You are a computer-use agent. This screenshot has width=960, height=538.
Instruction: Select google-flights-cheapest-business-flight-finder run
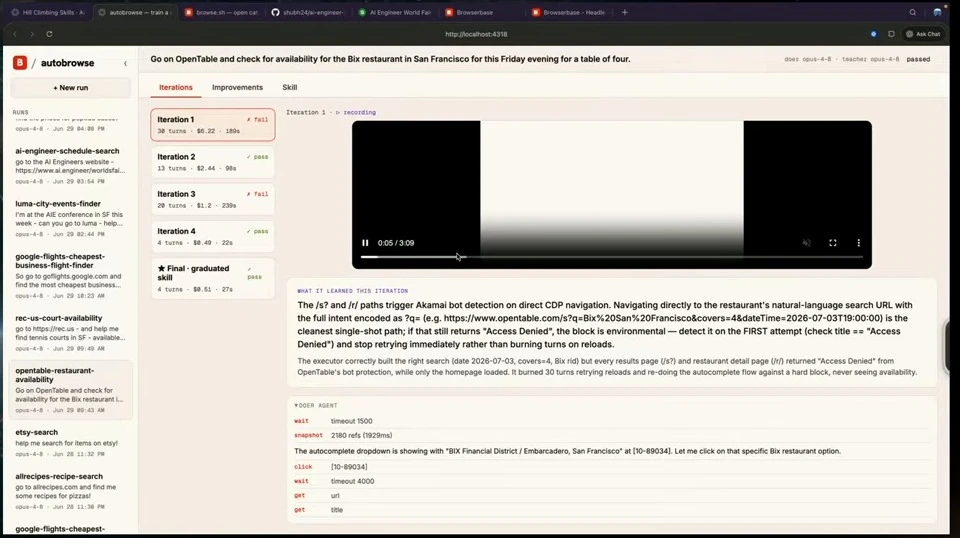pyautogui.click(x=70, y=275)
